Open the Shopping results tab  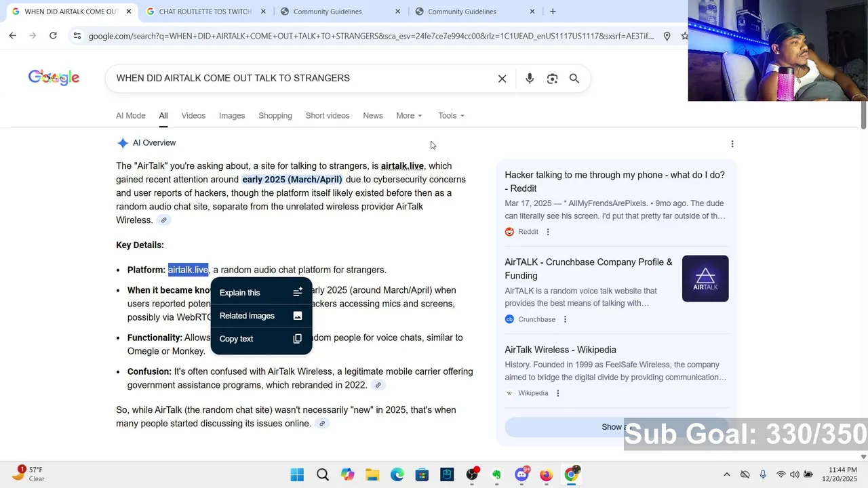[x=275, y=116]
